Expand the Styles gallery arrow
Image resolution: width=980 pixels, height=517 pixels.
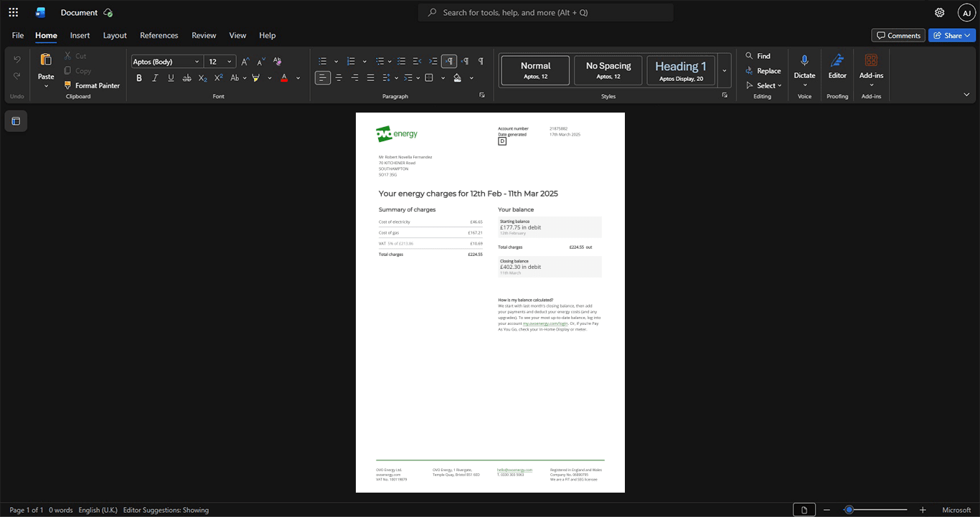(x=725, y=70)
